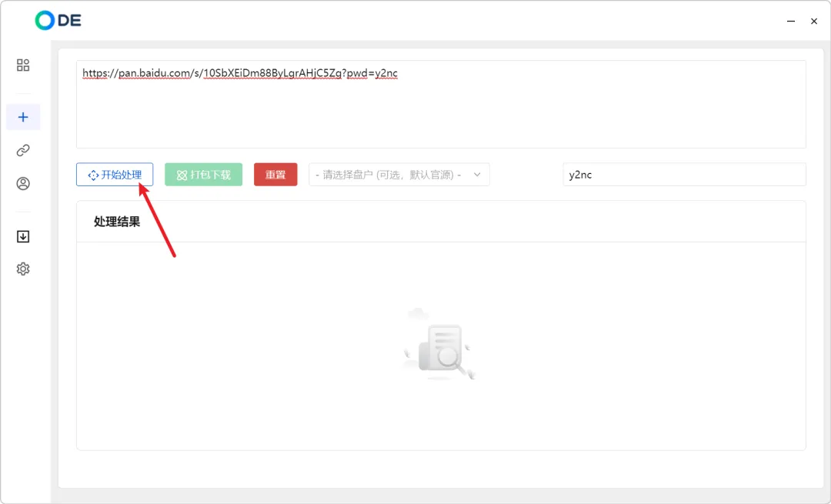Click the 开始处理 button

click(x=115, y=175)
